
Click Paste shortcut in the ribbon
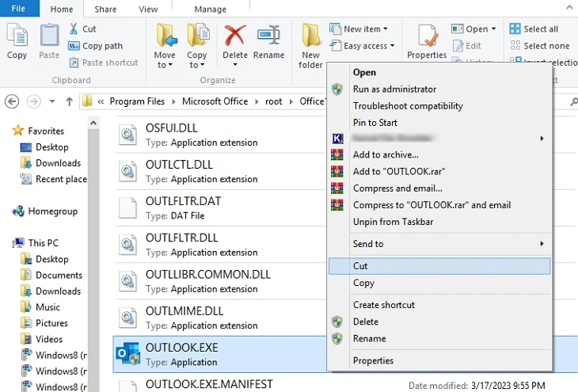point(104,63)
